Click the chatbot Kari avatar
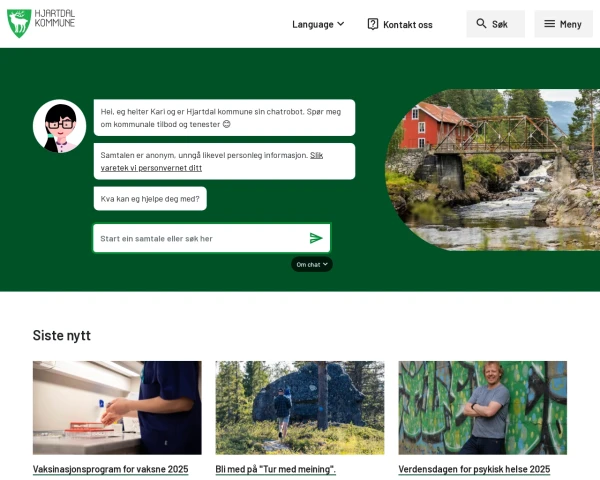Image resolution: width=600 pixels, height=480 pixels. [59, 126]
